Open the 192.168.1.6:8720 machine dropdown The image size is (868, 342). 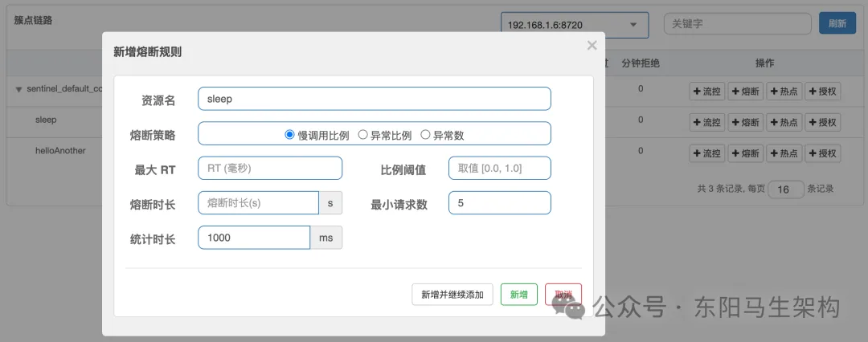click(575, 25)
